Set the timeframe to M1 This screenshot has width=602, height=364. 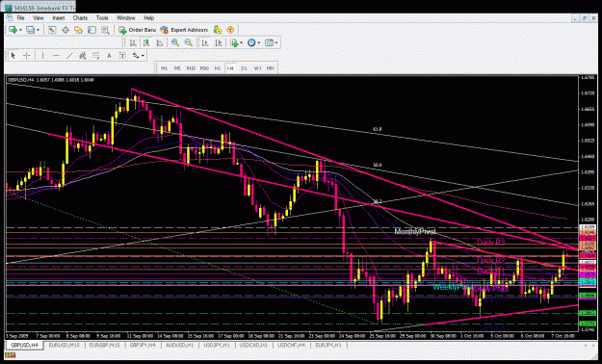[x=165, y=68]
